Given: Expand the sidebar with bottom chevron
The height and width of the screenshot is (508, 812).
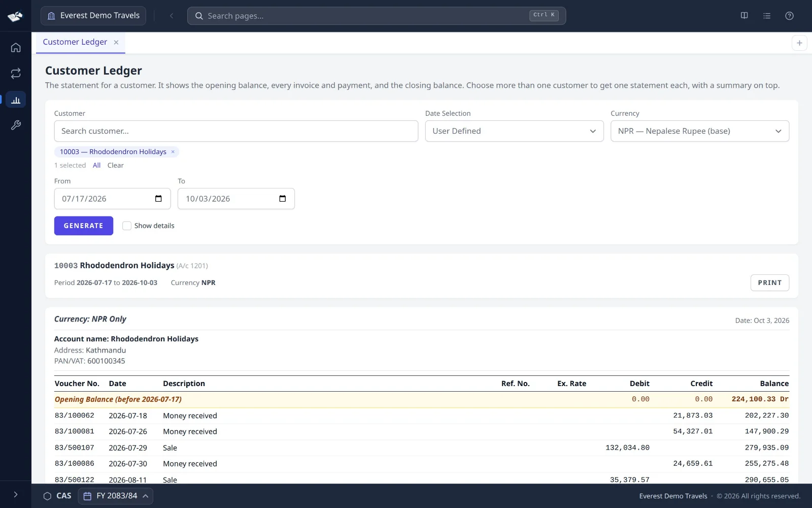Looking at the screenshot, I should (16, 494).
